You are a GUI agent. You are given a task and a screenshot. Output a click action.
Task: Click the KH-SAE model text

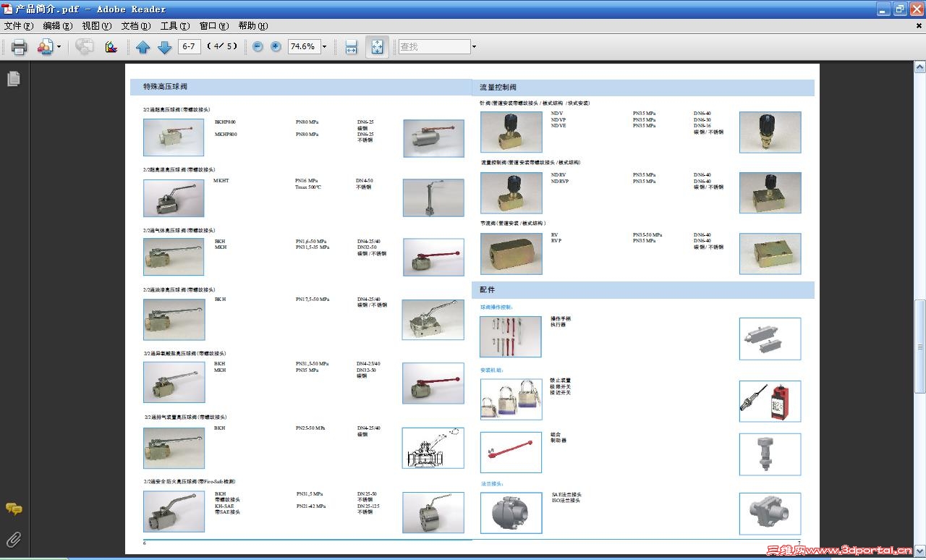point(224,506)
